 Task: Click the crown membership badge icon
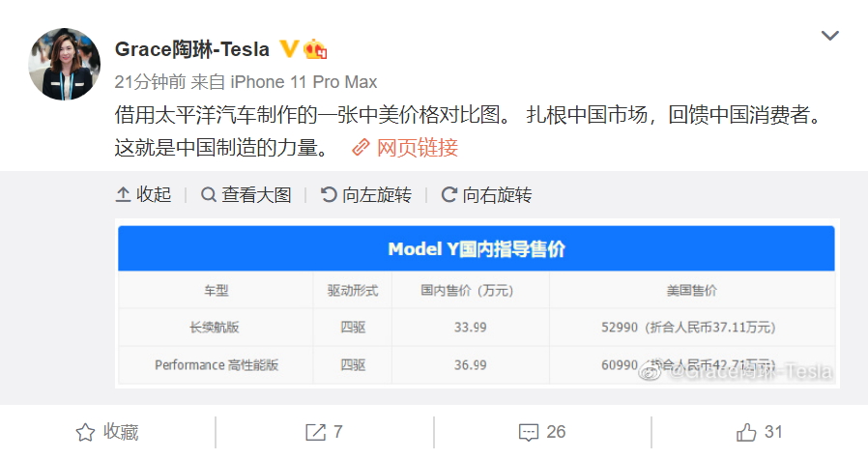click(x=315, y=49)
